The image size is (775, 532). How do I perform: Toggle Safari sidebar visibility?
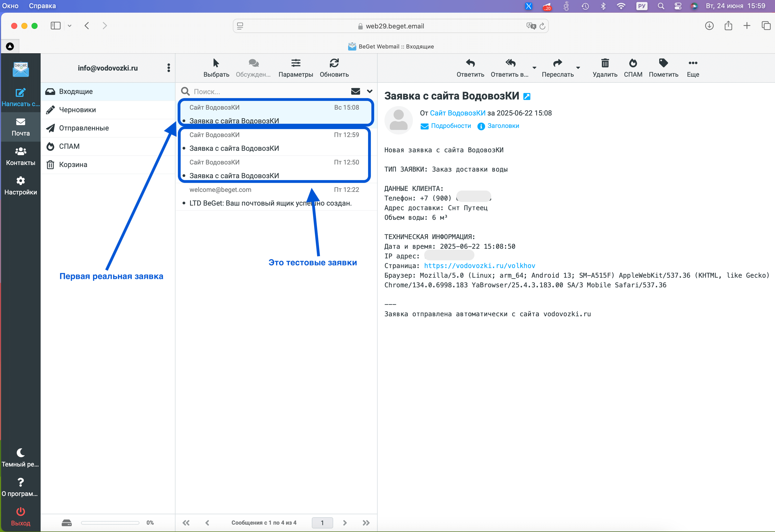[x=55, y=26]
